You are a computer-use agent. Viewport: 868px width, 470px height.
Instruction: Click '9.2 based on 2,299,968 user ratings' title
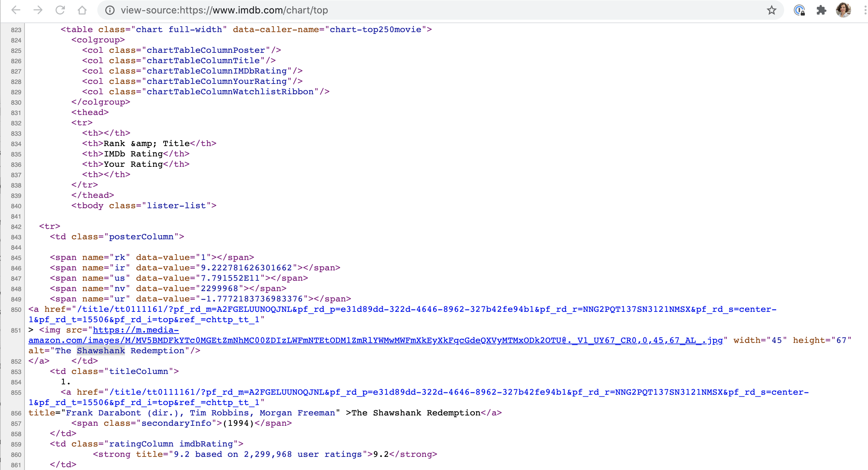267,454
